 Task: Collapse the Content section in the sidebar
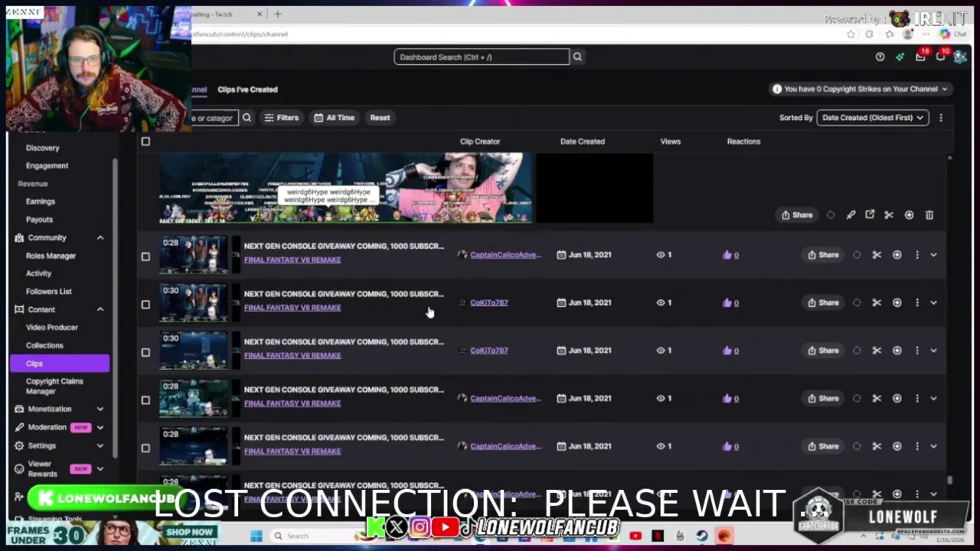click(x=100, y=310)
